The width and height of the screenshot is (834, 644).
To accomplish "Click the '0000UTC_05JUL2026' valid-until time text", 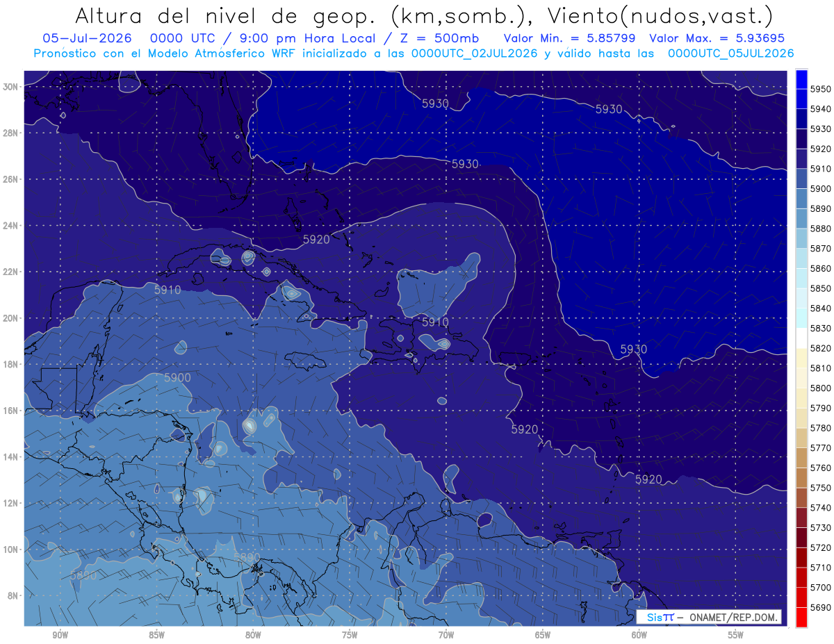I will (x=731, y=53).
